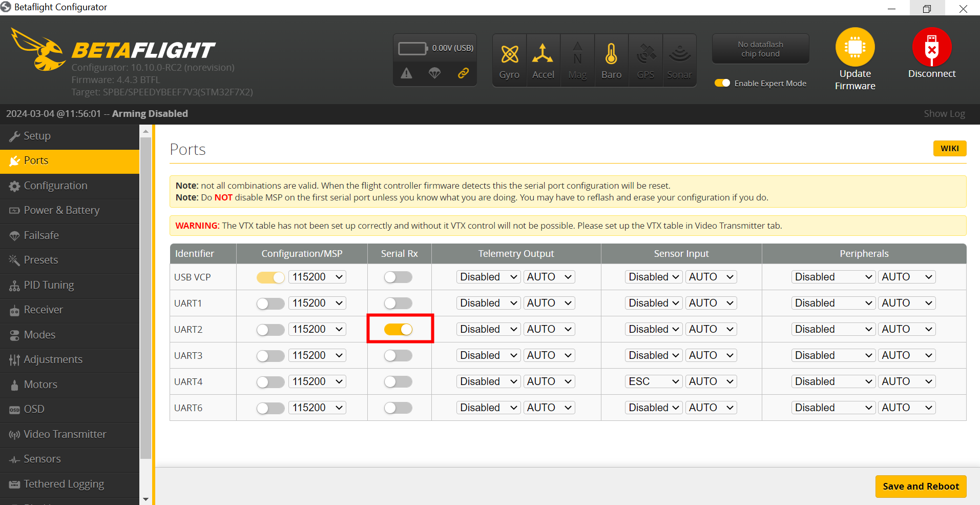Click the Modes icon in sidebar

point(14,335)
